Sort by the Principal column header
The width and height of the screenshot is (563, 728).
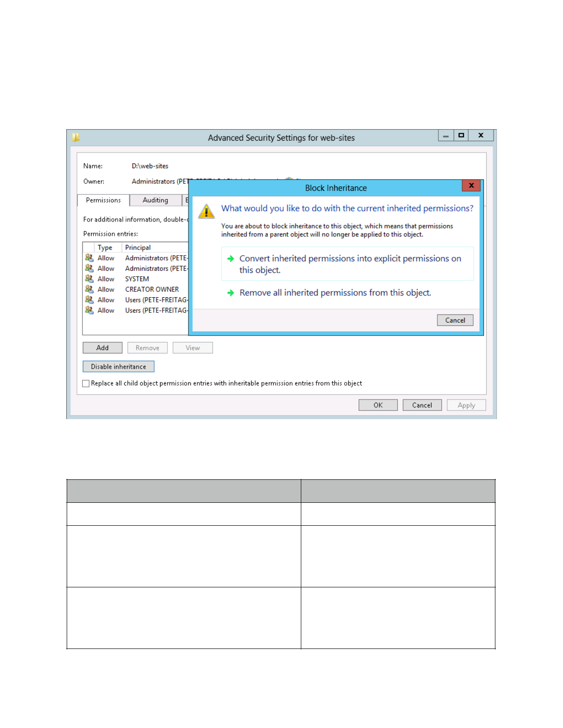155,247
